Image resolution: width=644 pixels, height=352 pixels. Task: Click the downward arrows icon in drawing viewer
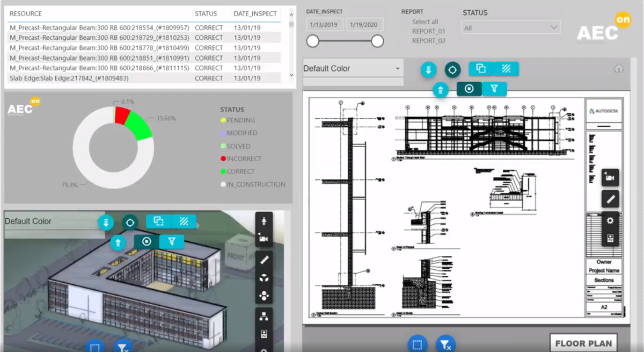[x=428, y=69]
